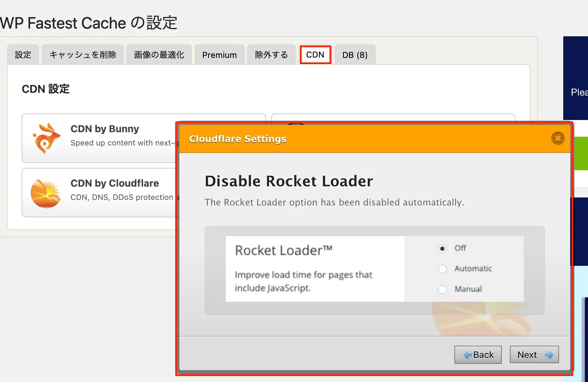The width and height of the screenshot is (588, 382).
Task: Open the 設定 tab
Action: (23, 55)
